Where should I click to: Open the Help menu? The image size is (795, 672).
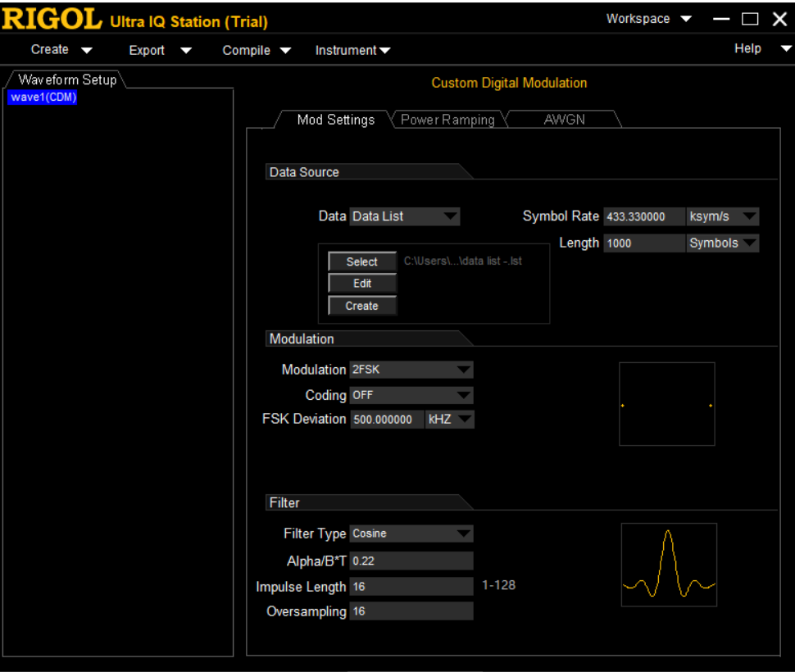coord(762,49)
